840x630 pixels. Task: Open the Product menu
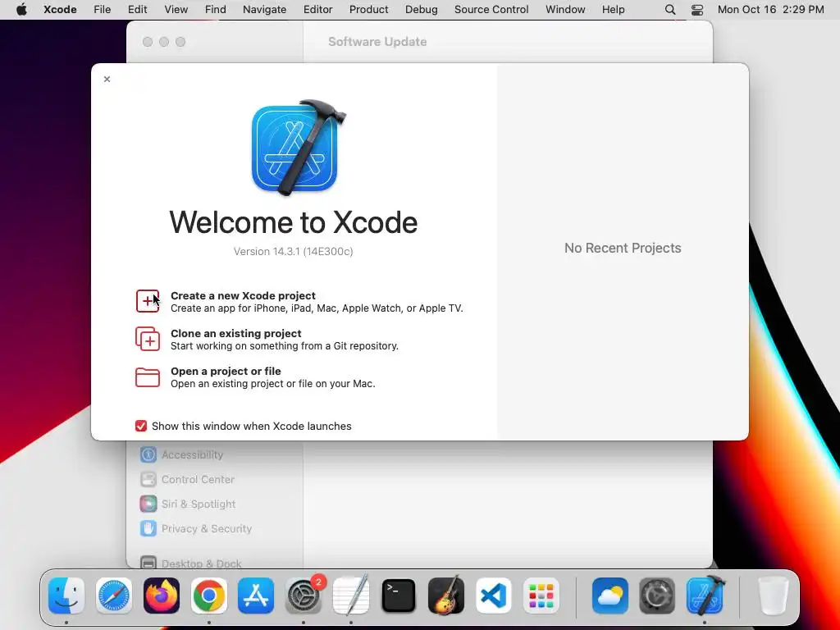(368, 10)
